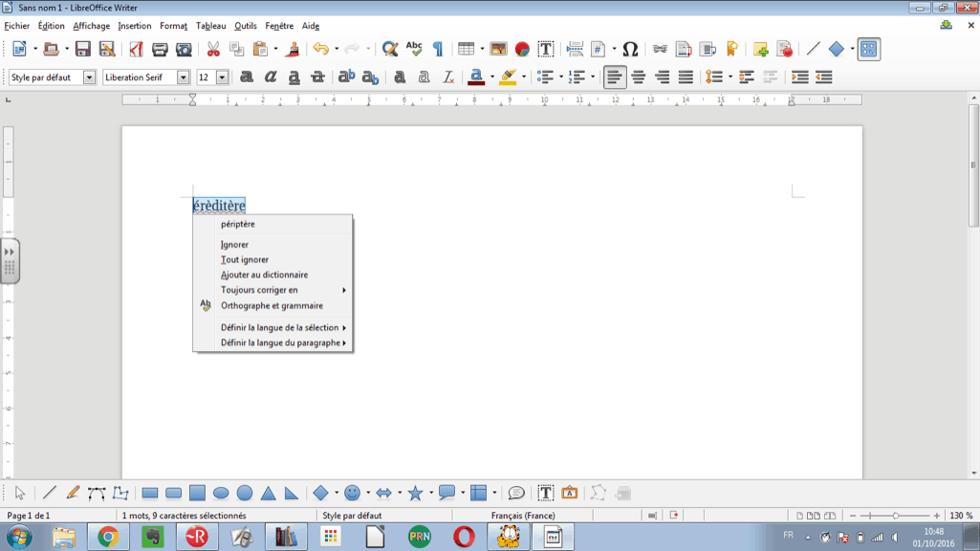
Task: Toggle Superscript formatting
Action: click(x=346, y=77)
